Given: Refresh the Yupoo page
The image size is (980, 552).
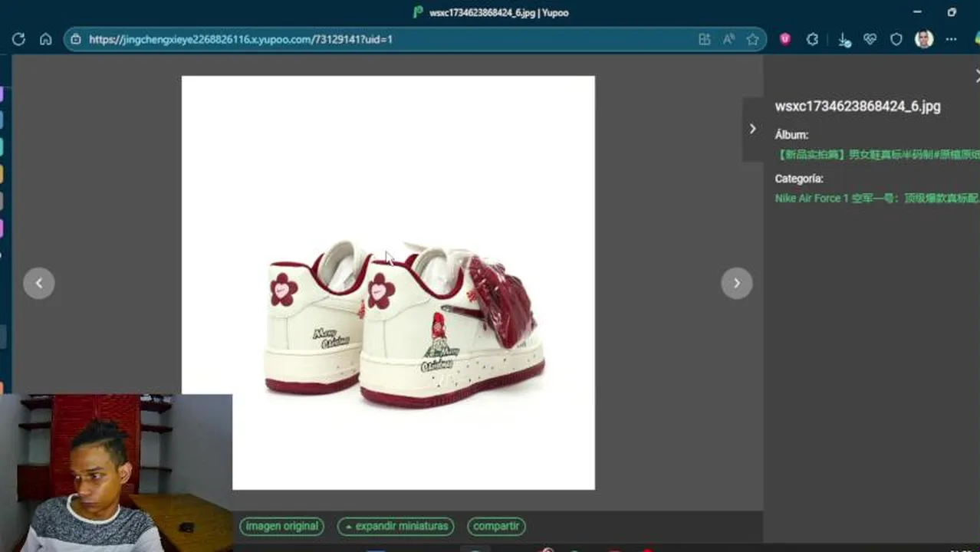Looking at the screenshot, I should coord(18,39).
